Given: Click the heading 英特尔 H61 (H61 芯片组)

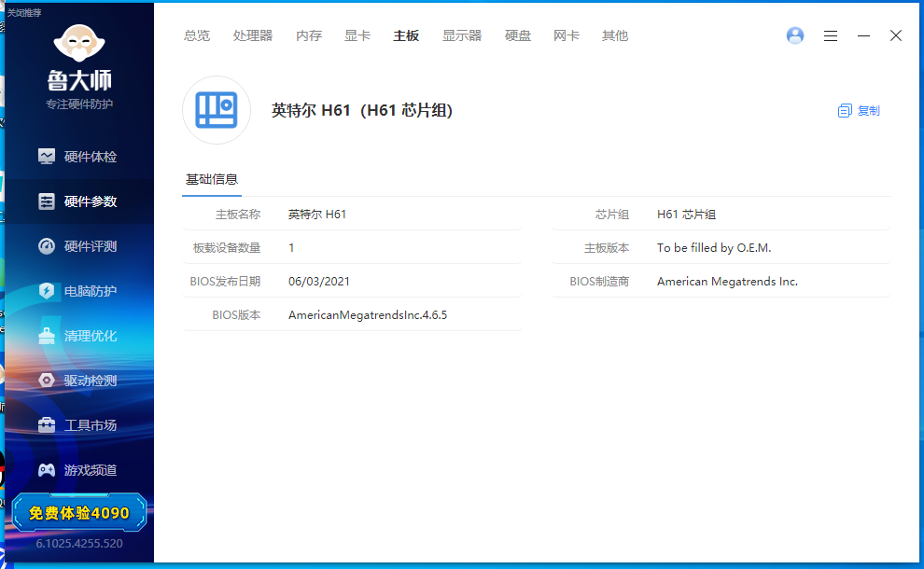Looking at the screenshot, I should coord(362,110).
